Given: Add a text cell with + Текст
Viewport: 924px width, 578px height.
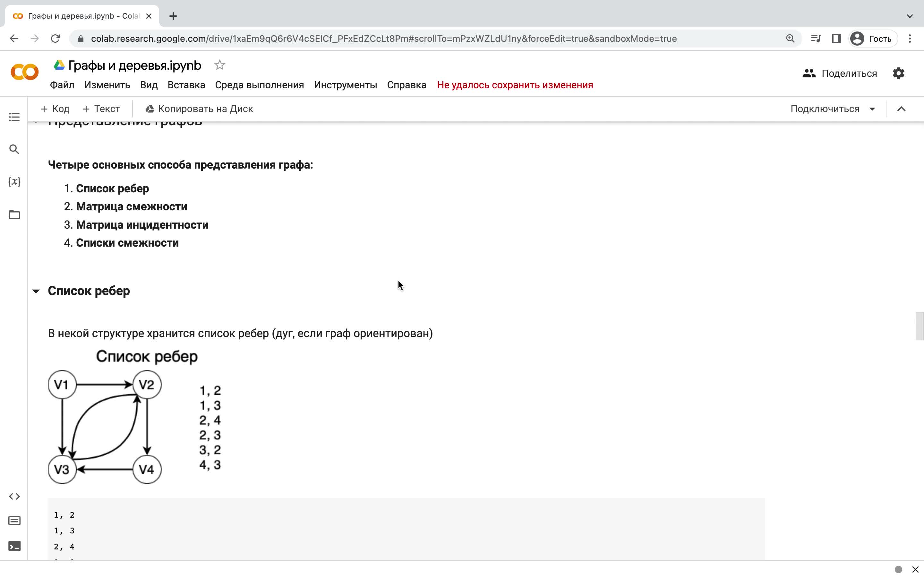Looking at the screenshot, I should [101, 109].
